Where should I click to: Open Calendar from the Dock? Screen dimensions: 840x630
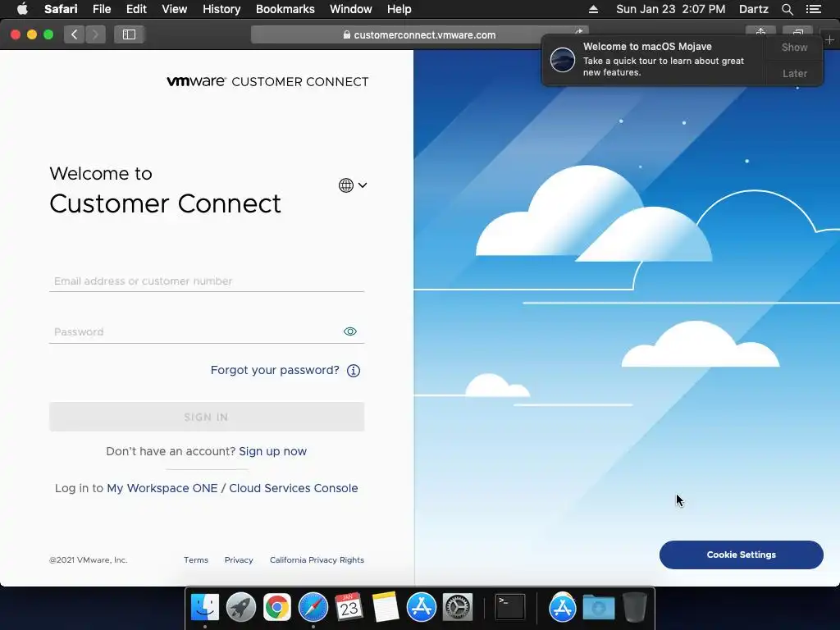(349, 608)
